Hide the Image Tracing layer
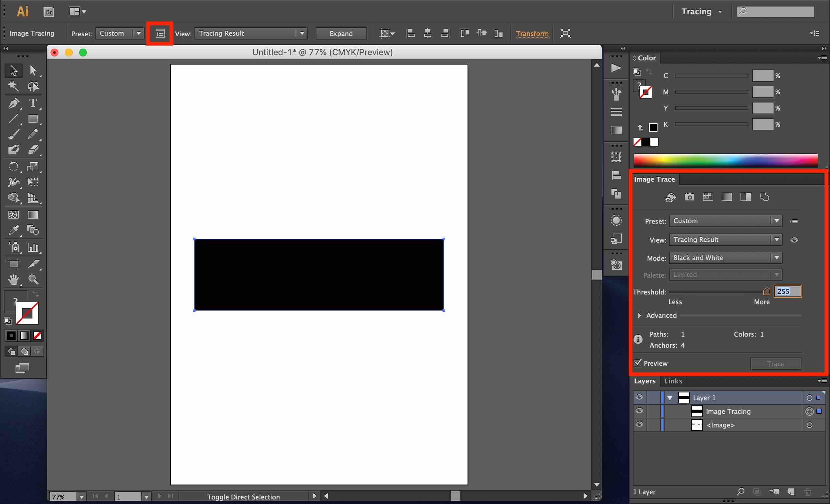Screen dimensions: 830x504 (639, 411)
